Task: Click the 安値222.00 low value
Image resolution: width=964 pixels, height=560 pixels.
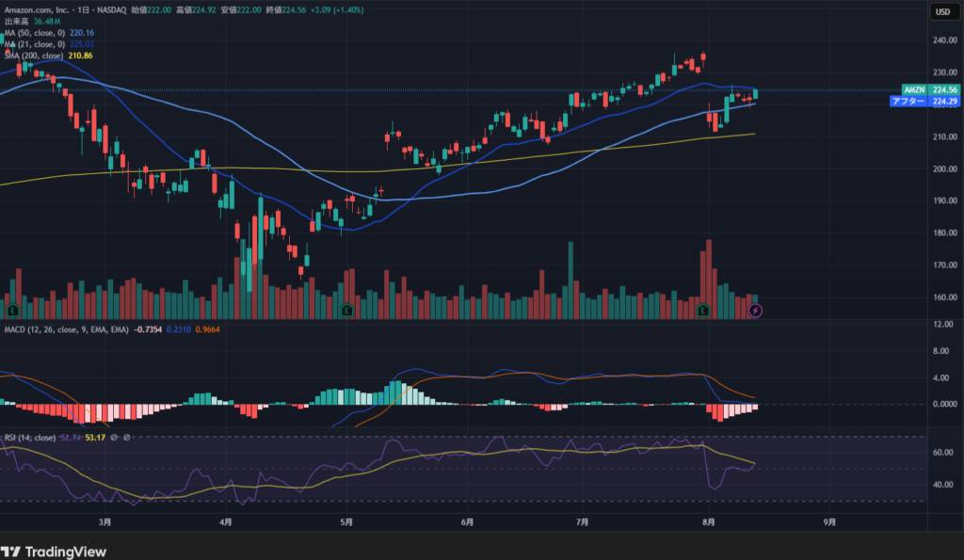Action: click(241, 9)
